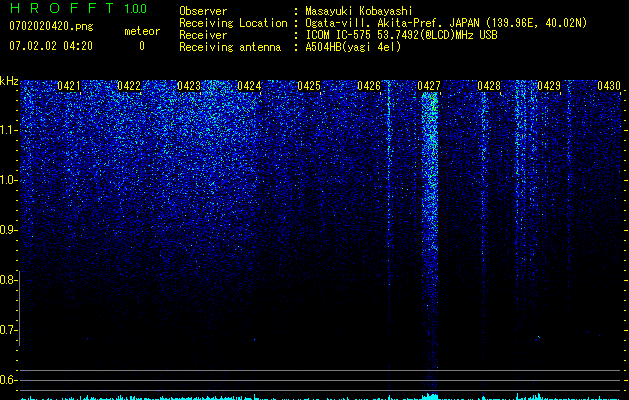Click the 0425 time marker
Image resolution: width=629 pixels, height=400 pixels.
[x=309, y=85]
